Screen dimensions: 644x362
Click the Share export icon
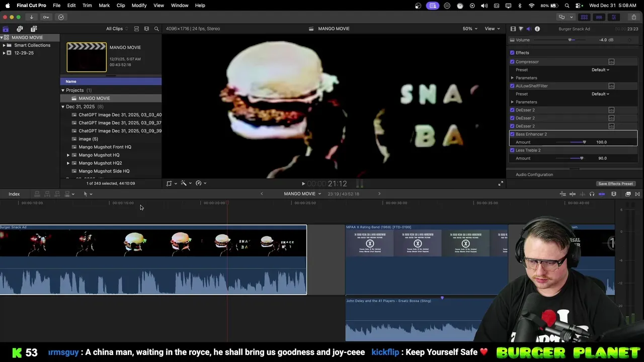[x=633, y=17]
